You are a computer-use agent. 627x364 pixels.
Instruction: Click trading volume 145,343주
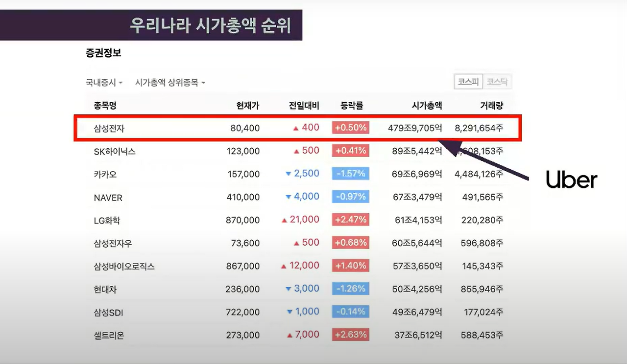coord(483,266)
